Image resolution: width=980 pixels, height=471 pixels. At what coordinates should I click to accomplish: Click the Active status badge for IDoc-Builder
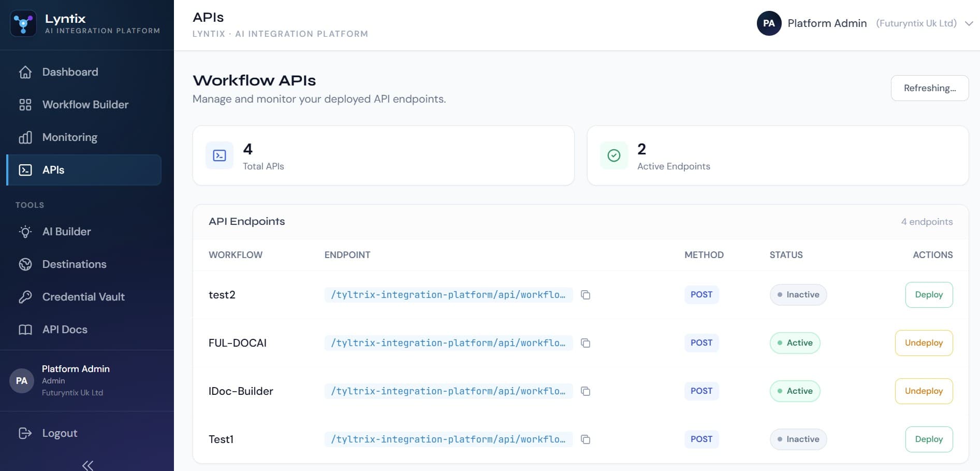(795, 391)
